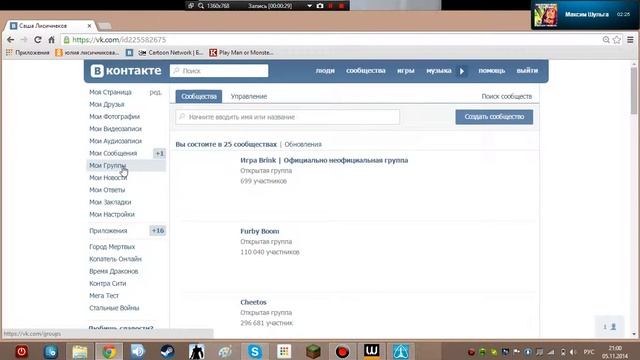Click ред. next to Моя Страница
Image resolution: width=640 pixels, height=360 pixels.
(x=156, y=92)
